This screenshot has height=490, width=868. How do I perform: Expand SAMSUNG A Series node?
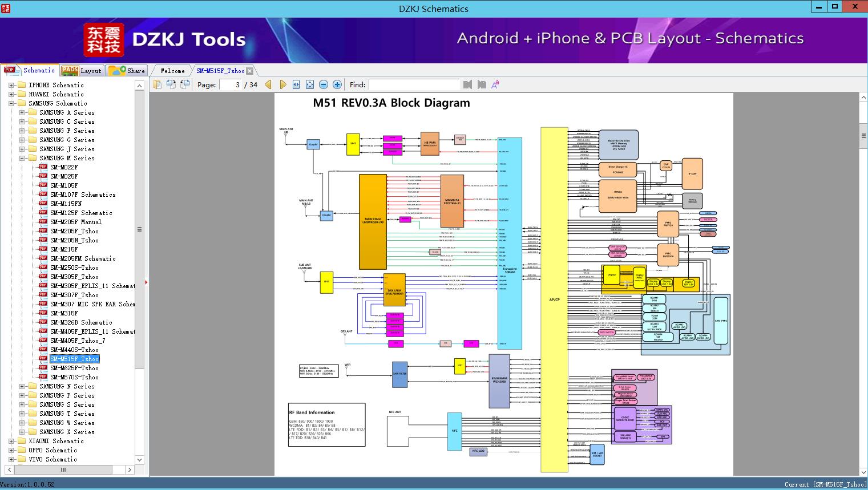[22, 112]
